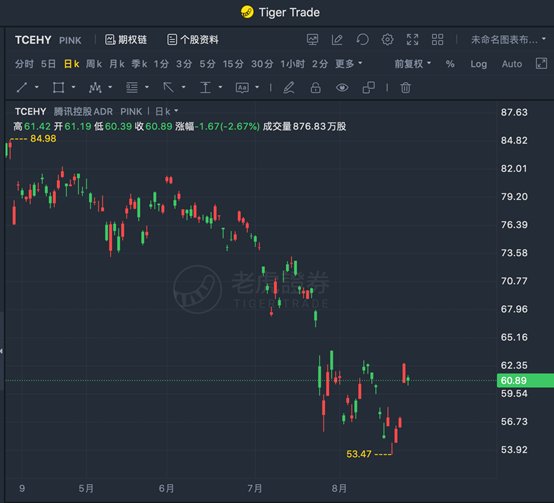The height and width of the screenshot is (503, 554).
Task: Expand the measure tool options arrow
Action: pos(220,87)
